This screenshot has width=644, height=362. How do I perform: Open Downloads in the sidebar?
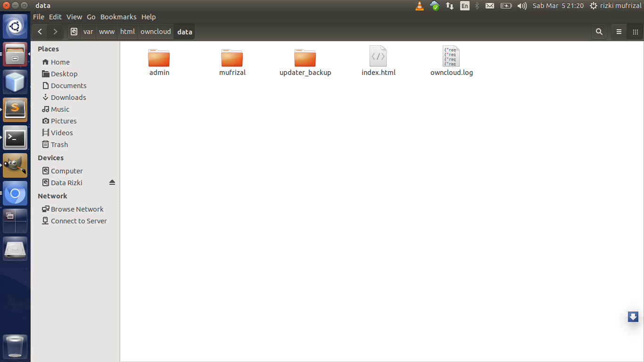(x=68, y=97)
